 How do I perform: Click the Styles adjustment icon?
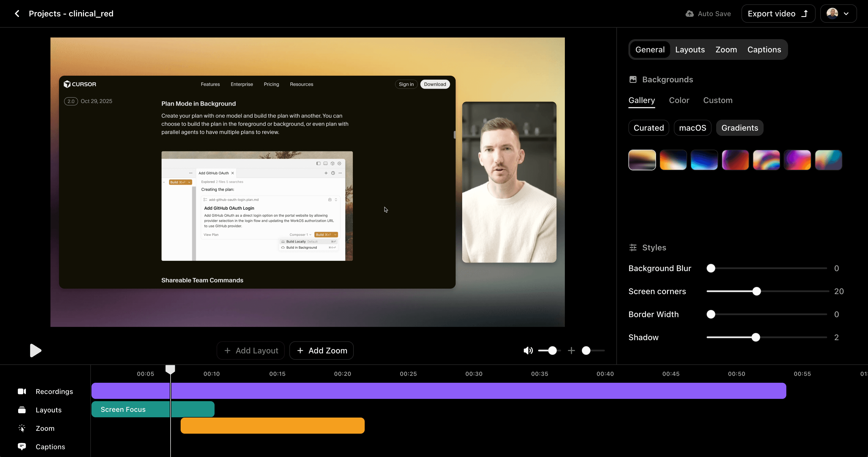(x=633, y=247)
